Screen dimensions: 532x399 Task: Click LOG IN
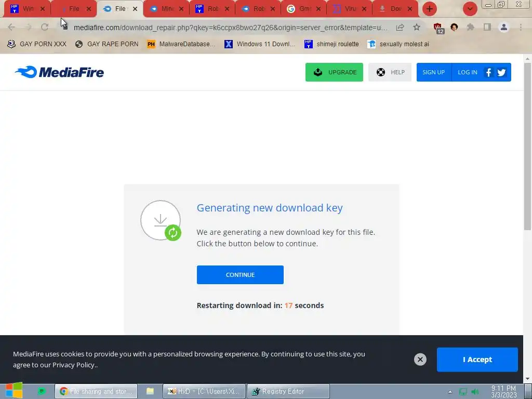coord(467,72)
